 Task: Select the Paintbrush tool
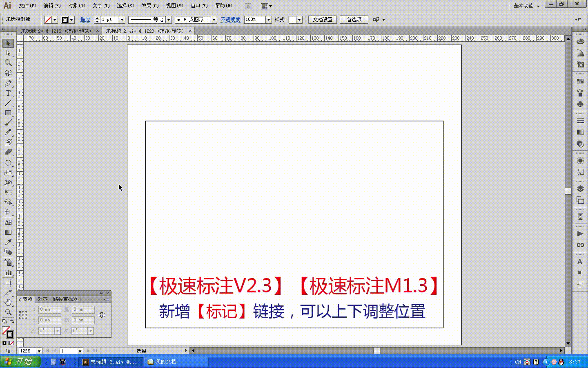pyautogui.click(x=8, y=123)
